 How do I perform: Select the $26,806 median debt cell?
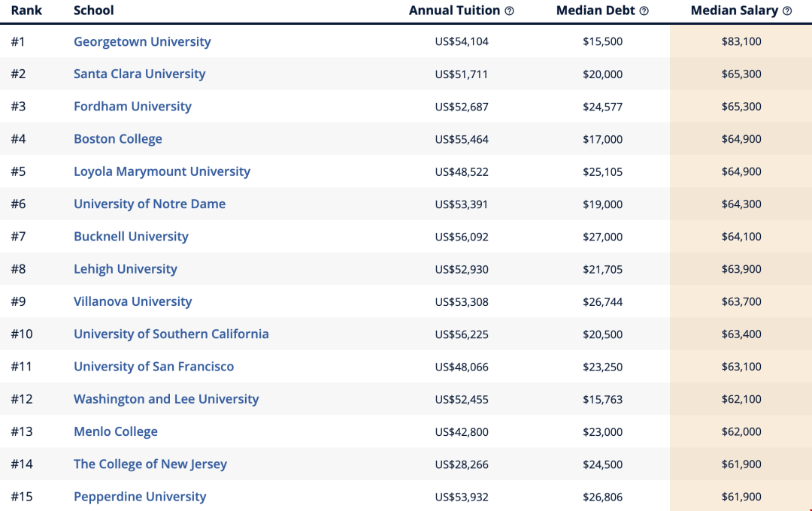click(x=602, y=497)
